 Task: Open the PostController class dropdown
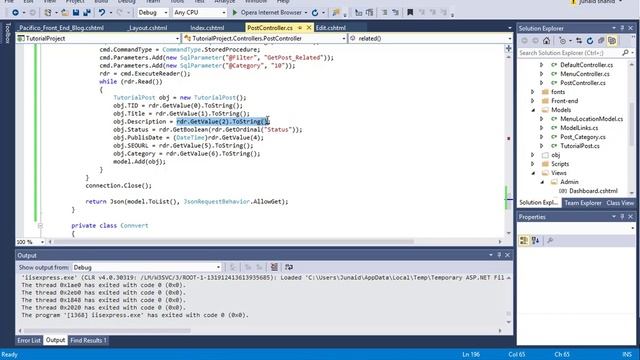(x=264, y=38)
